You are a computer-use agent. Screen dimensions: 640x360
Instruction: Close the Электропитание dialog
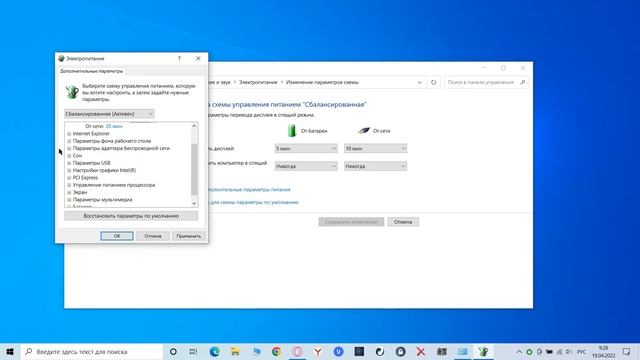198,58
